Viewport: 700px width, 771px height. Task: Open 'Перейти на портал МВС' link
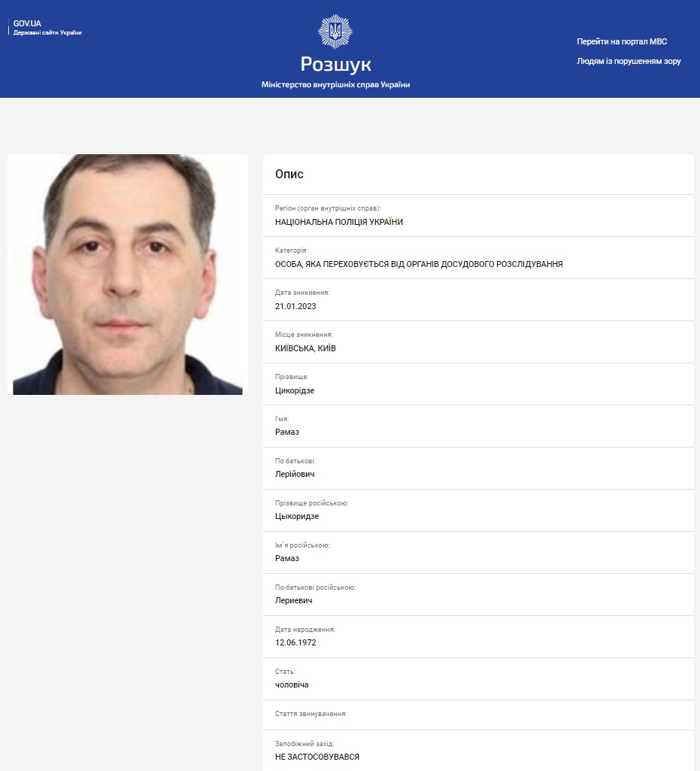tap(622, 41)
